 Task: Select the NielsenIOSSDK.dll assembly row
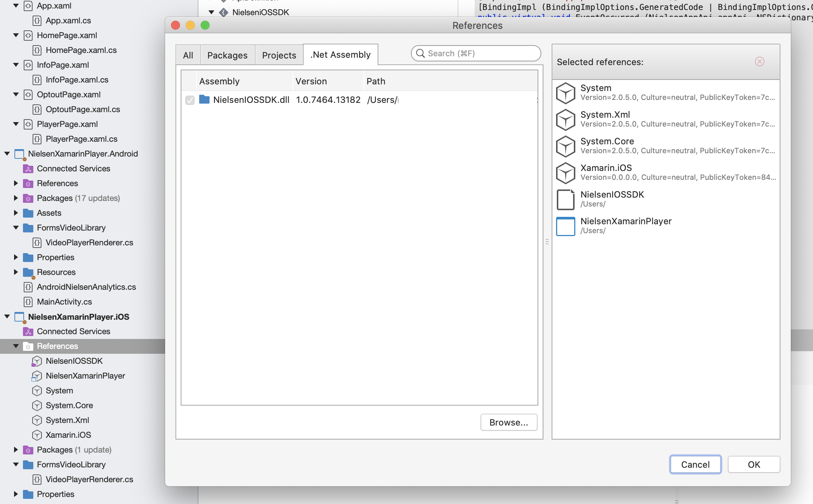click(x=359, y=100)
